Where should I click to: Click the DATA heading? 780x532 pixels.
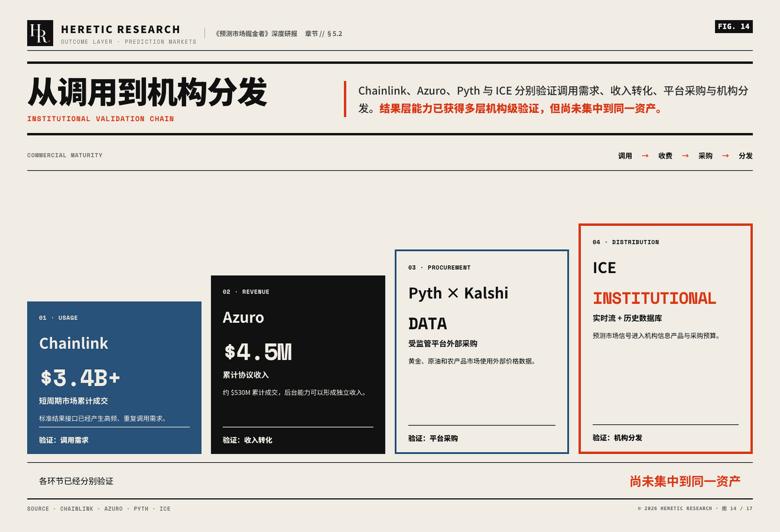(427, 324)
